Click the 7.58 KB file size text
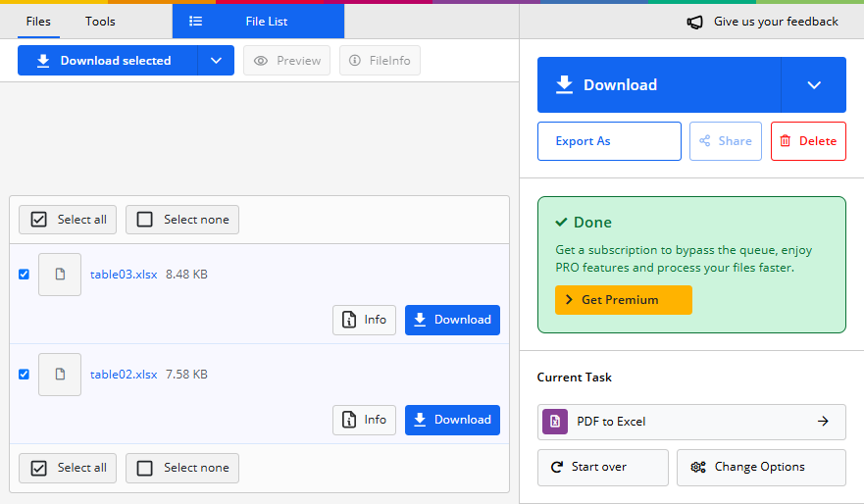This screenshot has width=864, height=504. click(186, 375)
